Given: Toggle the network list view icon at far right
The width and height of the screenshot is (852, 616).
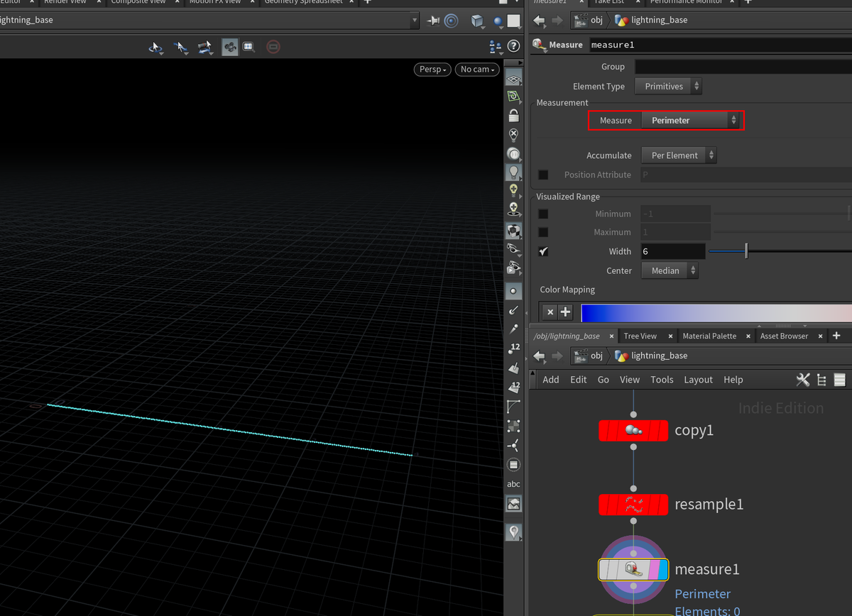Looking at the screenshot, I should 840,380.
